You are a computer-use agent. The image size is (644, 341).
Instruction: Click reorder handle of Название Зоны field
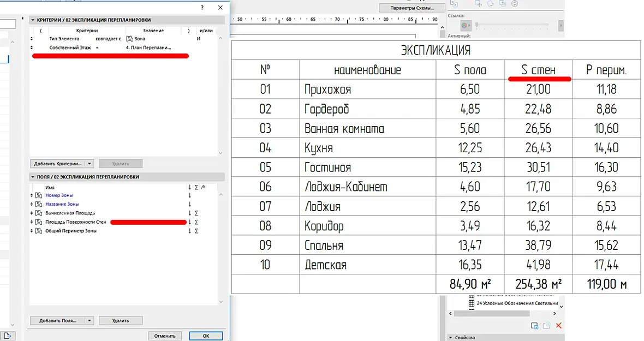32,204
